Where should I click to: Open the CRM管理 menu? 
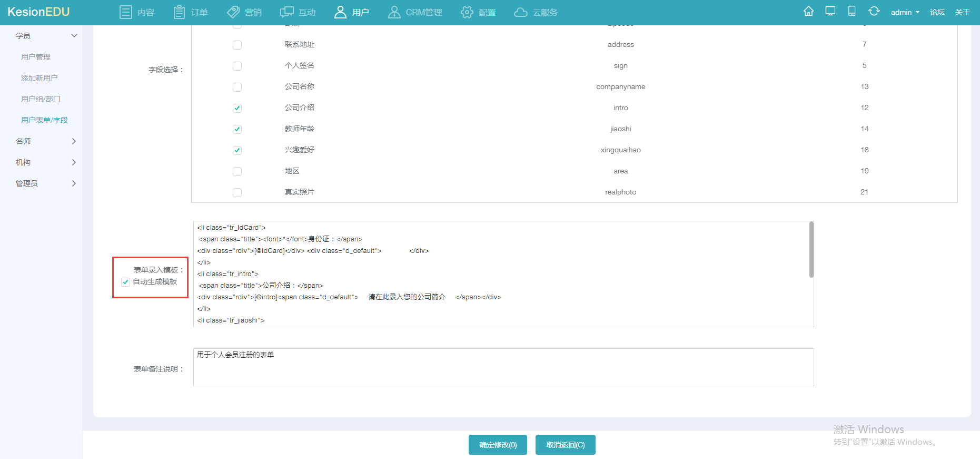(x=415, y=12)
